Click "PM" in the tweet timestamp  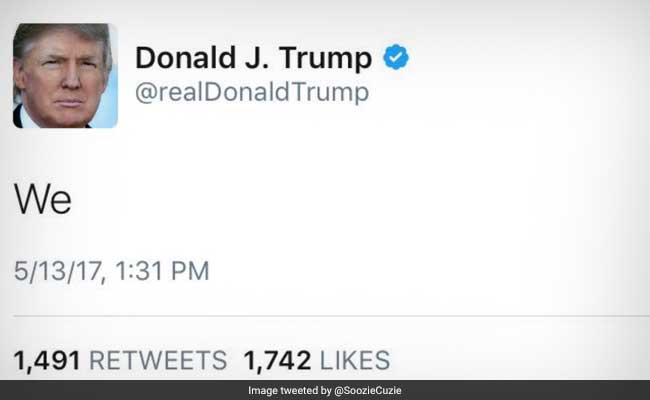tap(190, 270)
